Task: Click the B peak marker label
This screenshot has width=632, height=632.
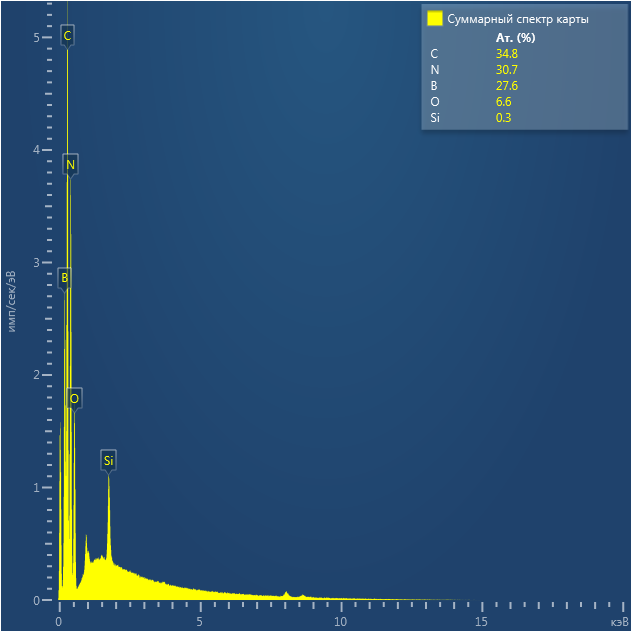Action: coord(64,277)
